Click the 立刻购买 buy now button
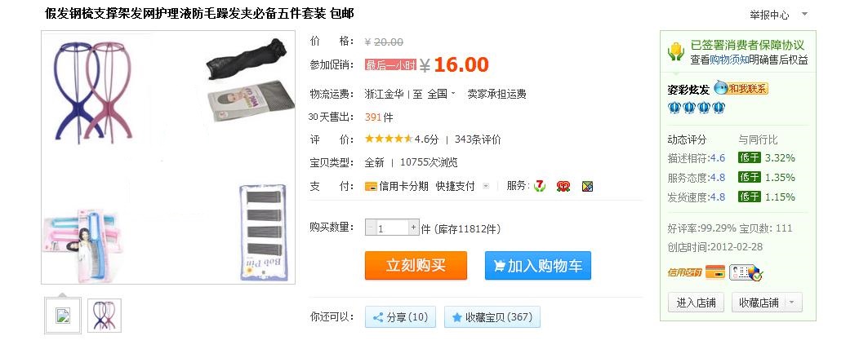The image size is (868, 358). coord(416,266)
